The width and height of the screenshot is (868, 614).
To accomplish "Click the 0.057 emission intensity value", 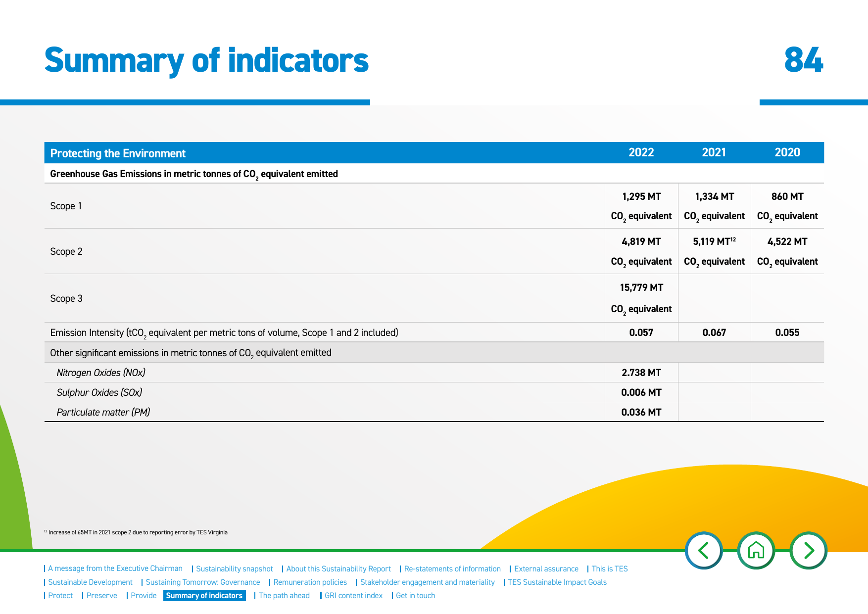I will click(641, 332).
